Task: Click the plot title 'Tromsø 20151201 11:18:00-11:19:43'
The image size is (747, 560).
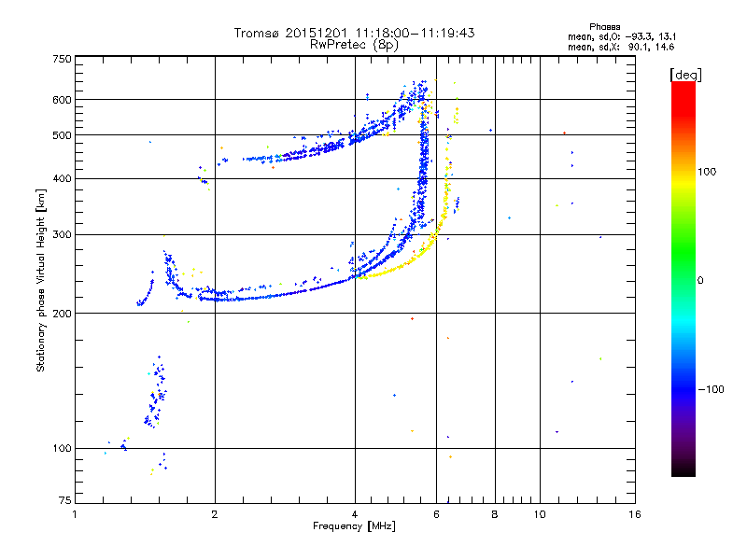Action: point(354,33)
